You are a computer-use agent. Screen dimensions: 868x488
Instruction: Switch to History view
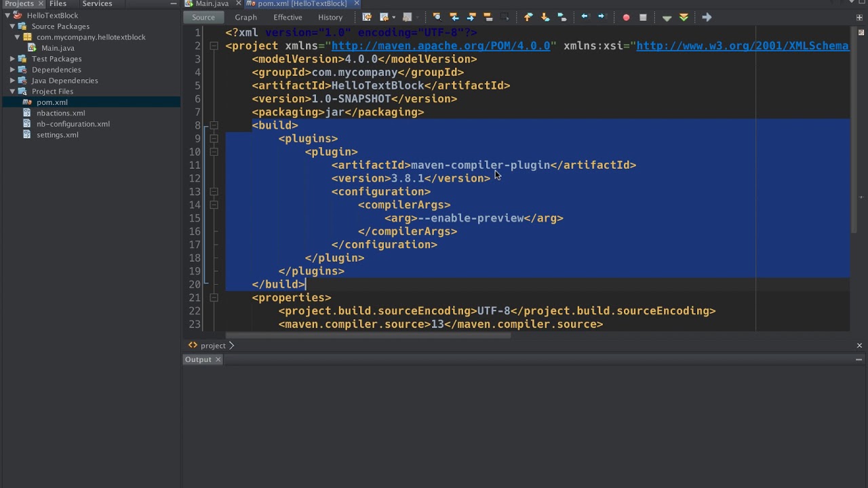pyautogui.click(x=330, y=17)
